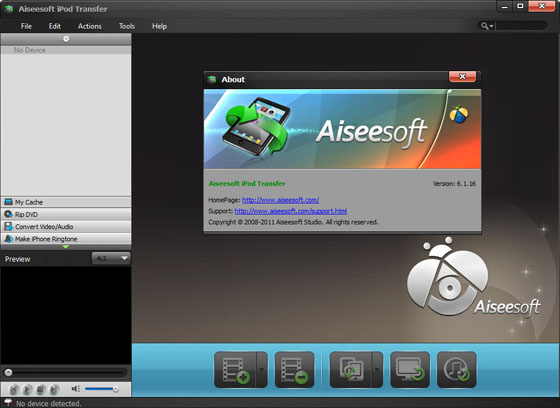
Task: Click the My Cache laptop icon
Action: (x=8, y=202)
